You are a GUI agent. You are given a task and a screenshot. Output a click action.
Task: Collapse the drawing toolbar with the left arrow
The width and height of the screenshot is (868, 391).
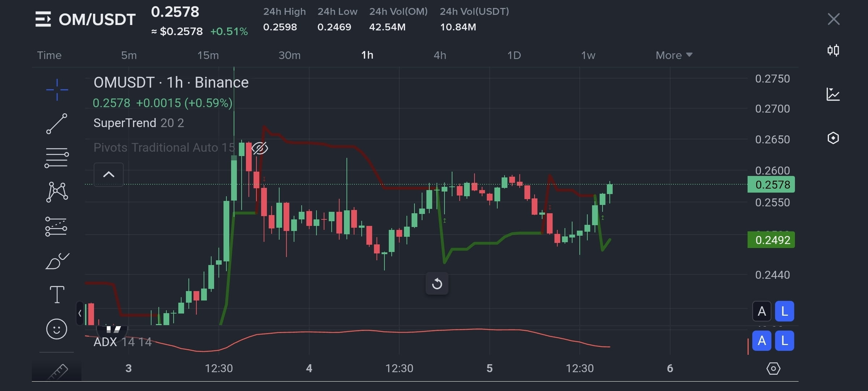pos(80,314)
